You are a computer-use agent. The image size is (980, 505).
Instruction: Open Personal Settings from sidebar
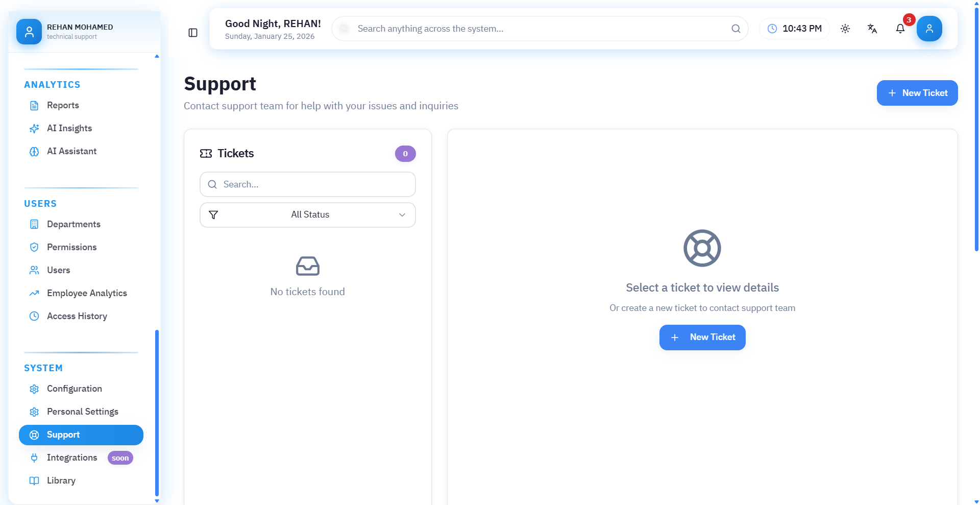[x=82, y=412]
